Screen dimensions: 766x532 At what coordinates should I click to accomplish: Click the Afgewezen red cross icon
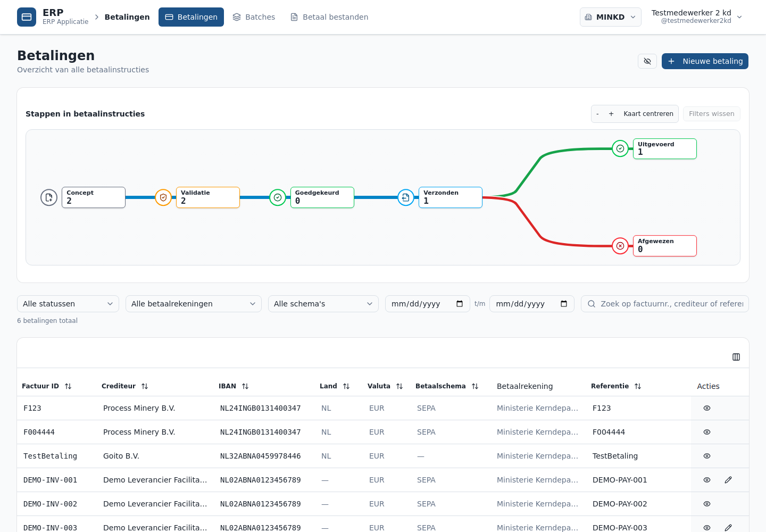pyautogui.click(x=620, y=246)
